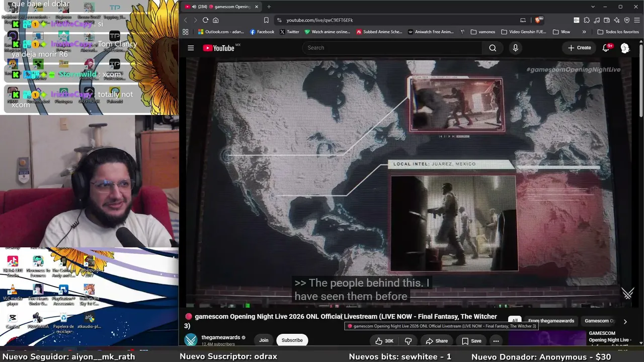The width and height of the screenshot is (644, 362).
Task: Open the Video Genshin FUE bookmarks folder
Action: click(x=524, y=32)
